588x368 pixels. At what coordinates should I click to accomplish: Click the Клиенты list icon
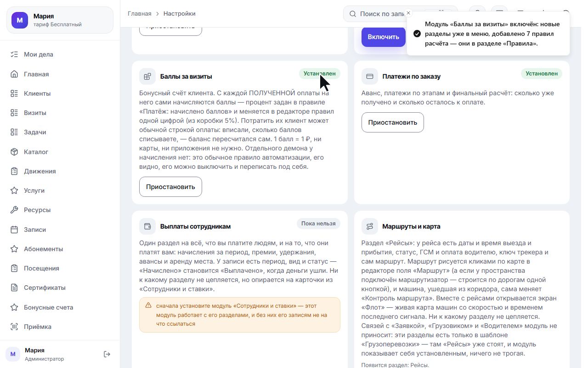click(14, 93)
